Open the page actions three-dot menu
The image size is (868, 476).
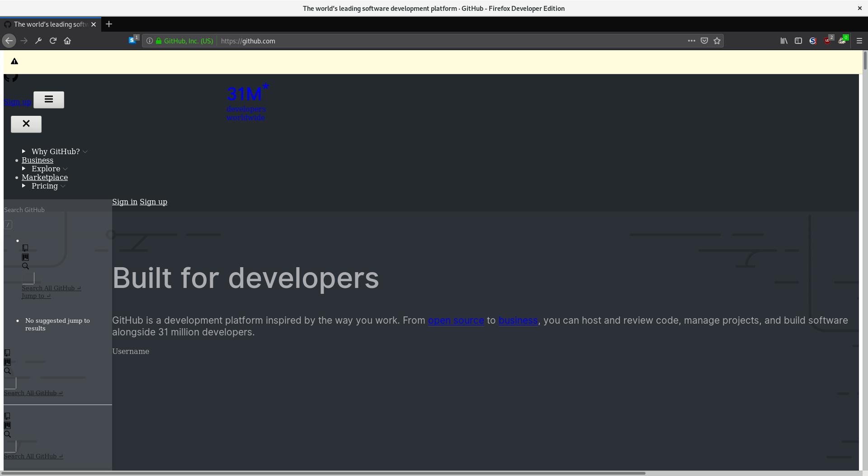[x=692, y=41]
